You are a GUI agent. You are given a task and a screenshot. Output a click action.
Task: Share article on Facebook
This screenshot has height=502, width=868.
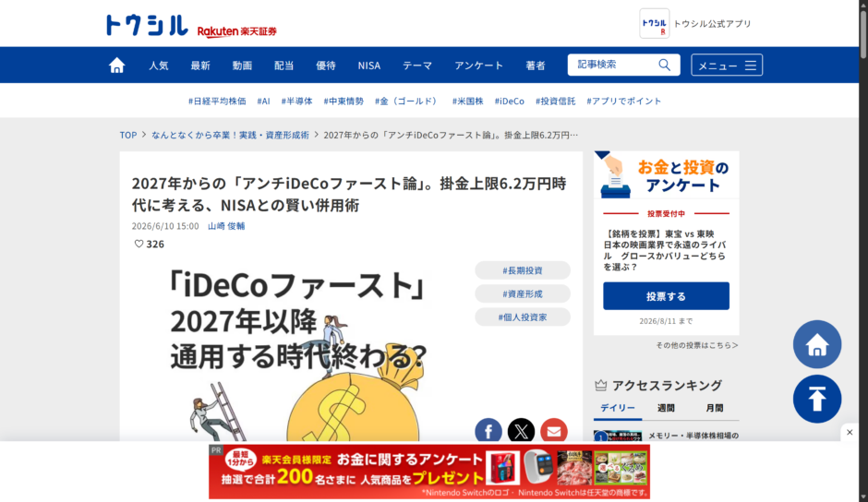[488, 431]
